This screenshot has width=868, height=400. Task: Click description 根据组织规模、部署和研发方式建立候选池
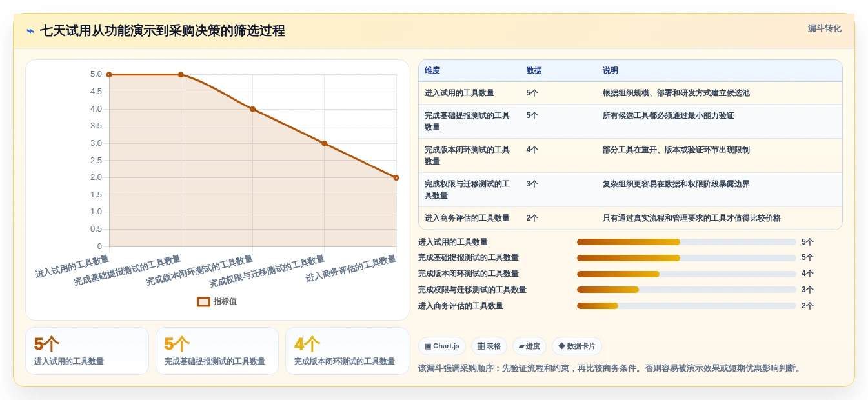(676, 93)
